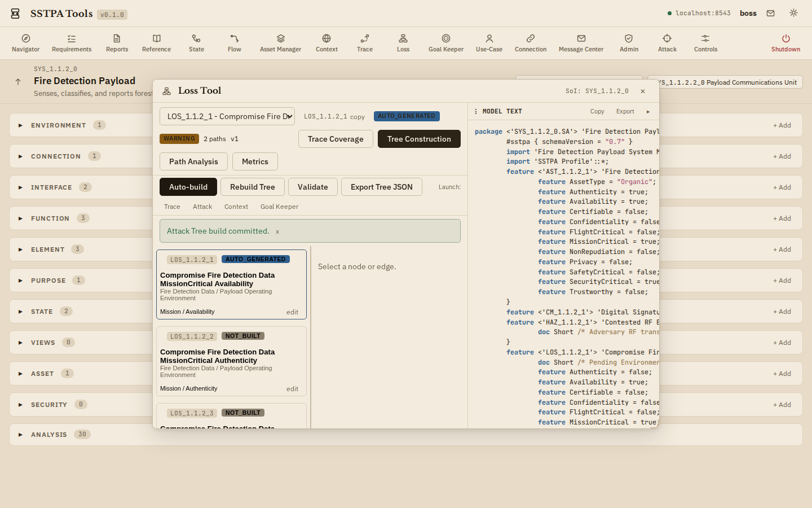Edit the LOS_1.1.2_2 loss card
This screenshot has width=812, height=508.
[x=292, y=389]
